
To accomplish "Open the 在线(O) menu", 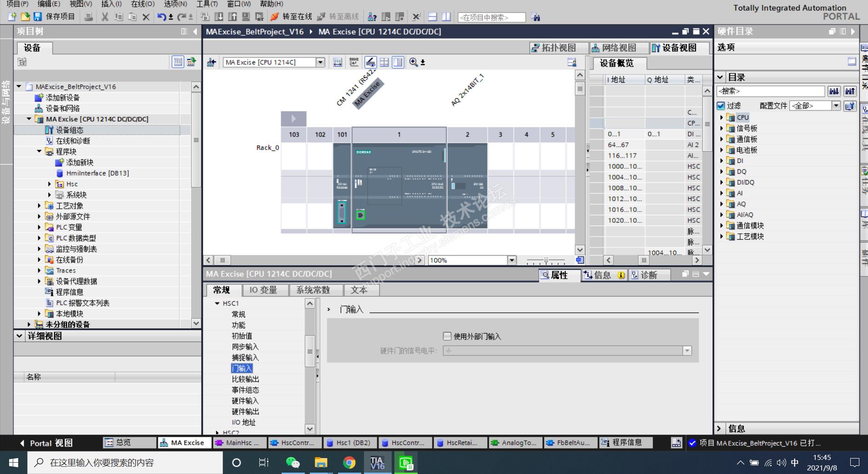I will (143, 4).
